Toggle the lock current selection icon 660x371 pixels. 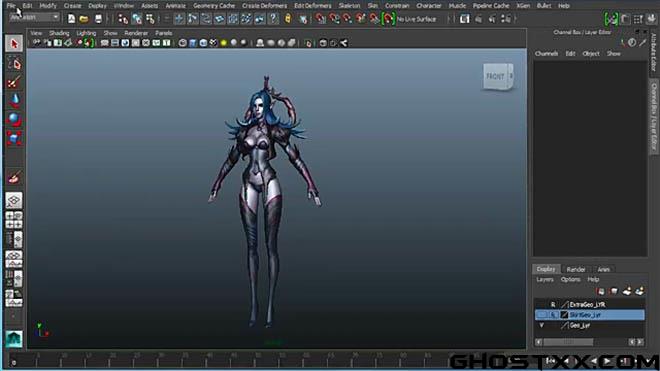(288, 19)
